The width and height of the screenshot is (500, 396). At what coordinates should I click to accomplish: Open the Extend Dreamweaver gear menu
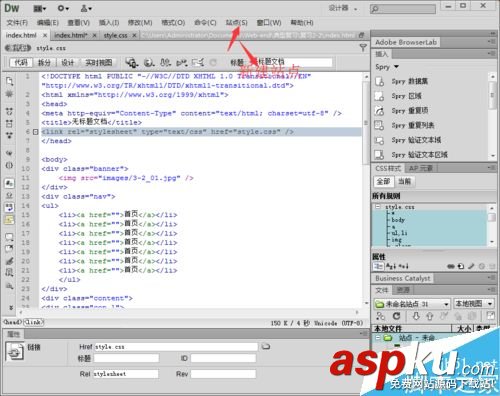63,9
